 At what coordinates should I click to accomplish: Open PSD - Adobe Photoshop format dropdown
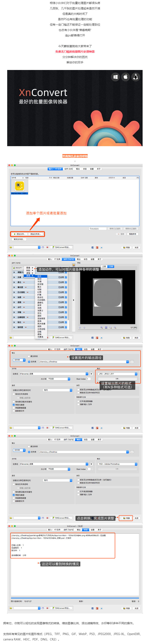[118, 464]
